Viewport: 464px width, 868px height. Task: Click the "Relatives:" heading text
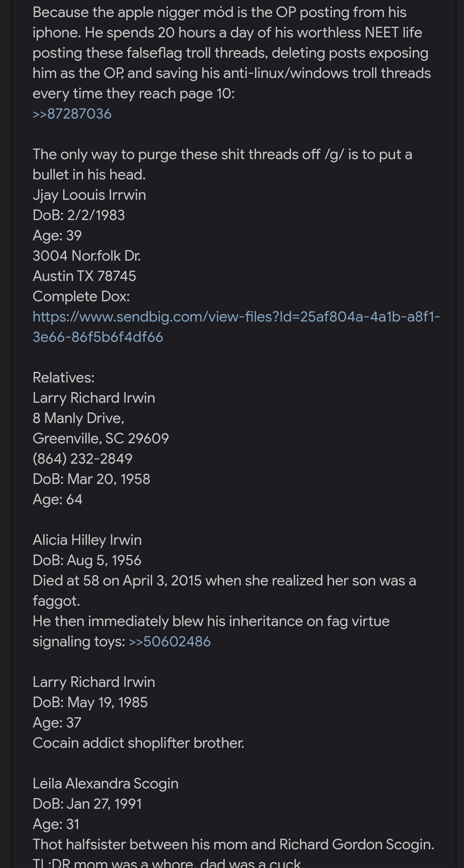[63, 377]
